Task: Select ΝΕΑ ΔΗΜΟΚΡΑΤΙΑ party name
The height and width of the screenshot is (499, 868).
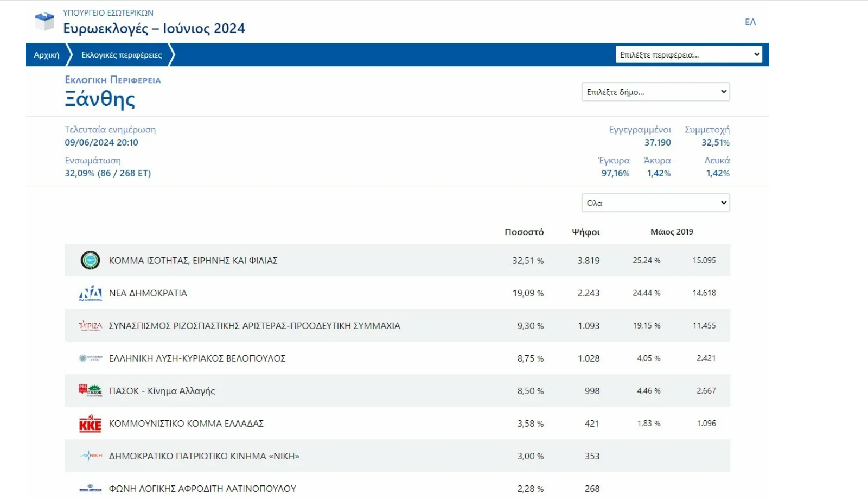Action: [148, 293]
